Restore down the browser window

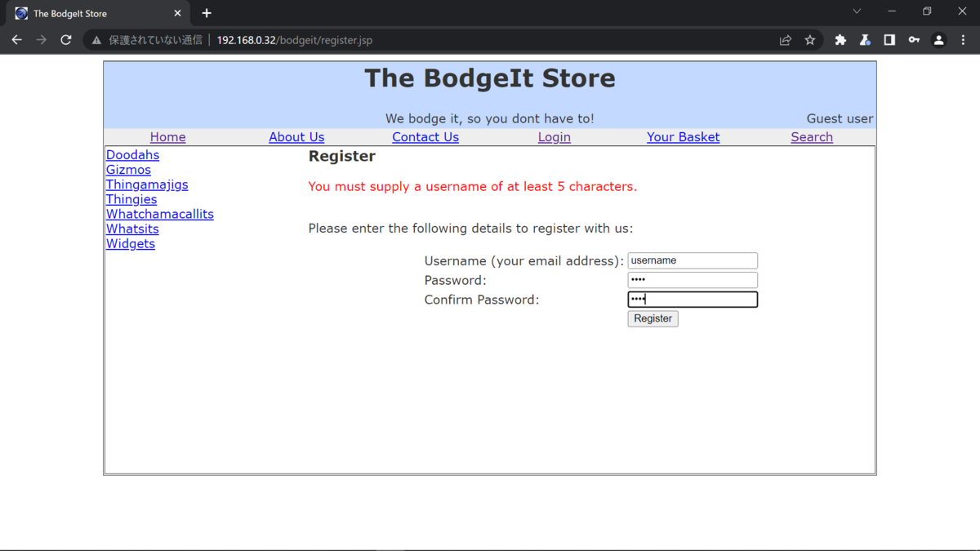927,11
